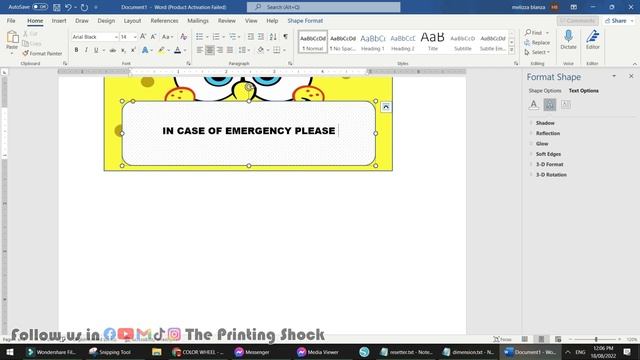Image resolution: width=640 pixels, height=360 pixels.
Task: Apply Heading 1 style
Action: click(373, 42)
